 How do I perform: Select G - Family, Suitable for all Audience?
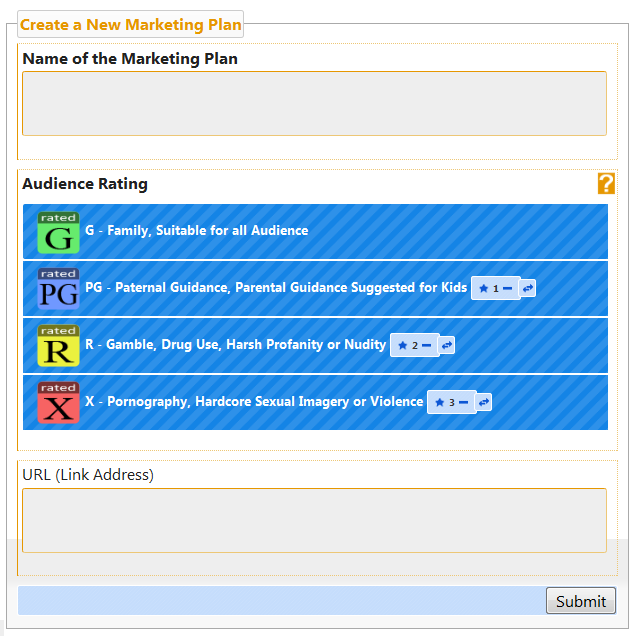[315, 232]
